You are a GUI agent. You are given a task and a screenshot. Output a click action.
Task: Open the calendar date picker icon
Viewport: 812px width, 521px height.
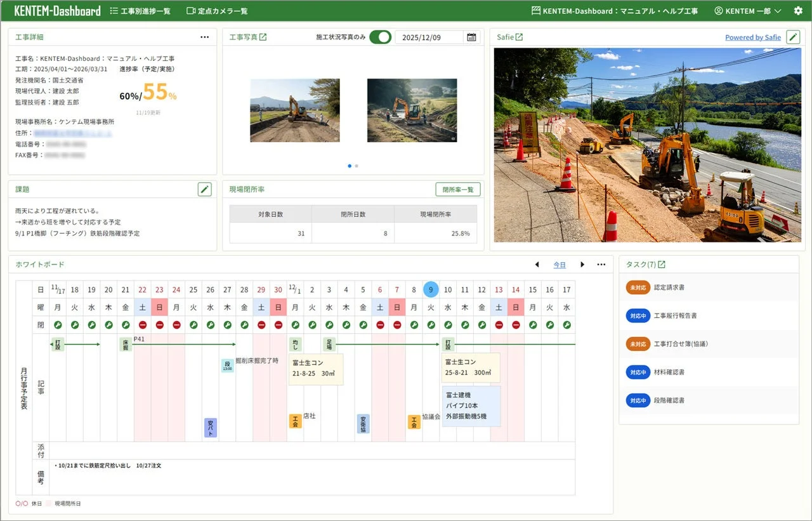pos(471,37)
